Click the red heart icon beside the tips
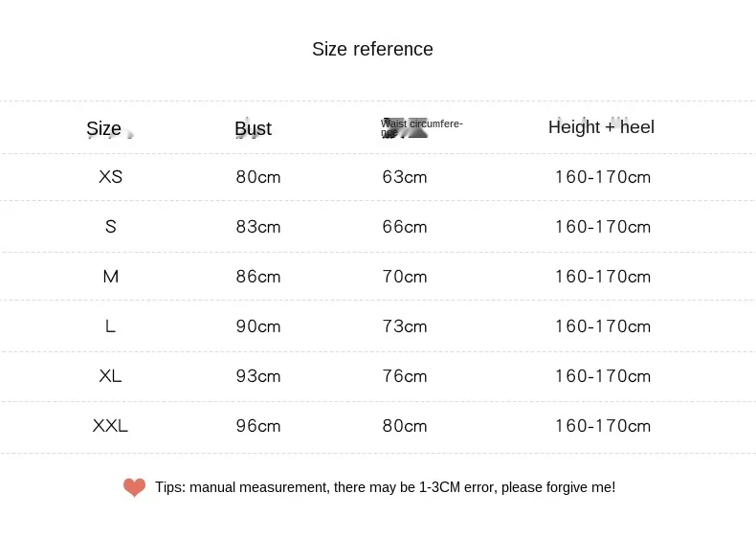Viewport: 756px width, 538px height. (134, 488)
